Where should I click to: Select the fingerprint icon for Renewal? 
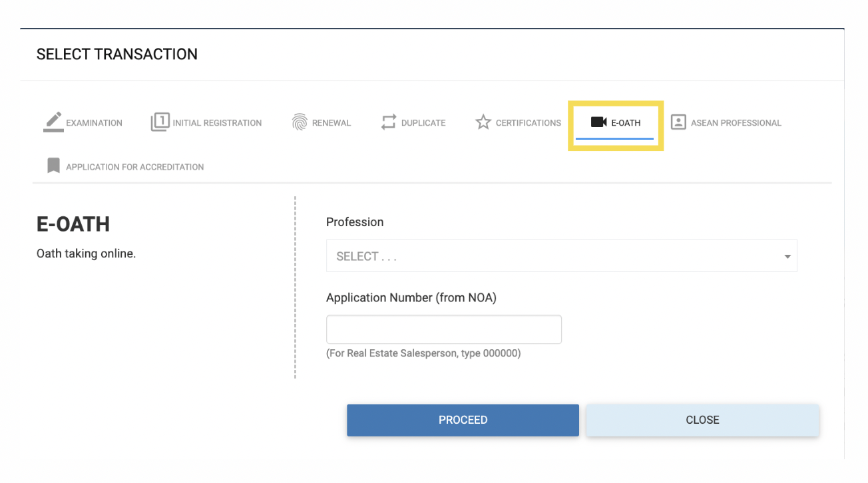(x=299, y=122)
